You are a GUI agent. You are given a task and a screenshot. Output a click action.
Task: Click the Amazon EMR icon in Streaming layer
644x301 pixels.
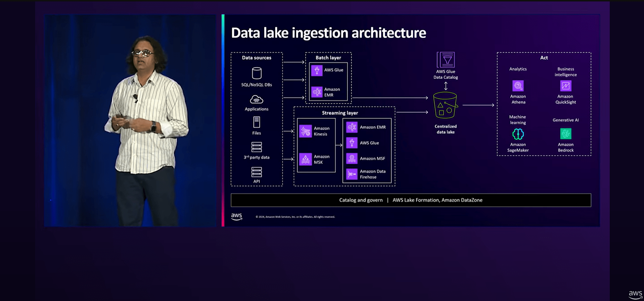pyautogui.click(x=352, y=127)
